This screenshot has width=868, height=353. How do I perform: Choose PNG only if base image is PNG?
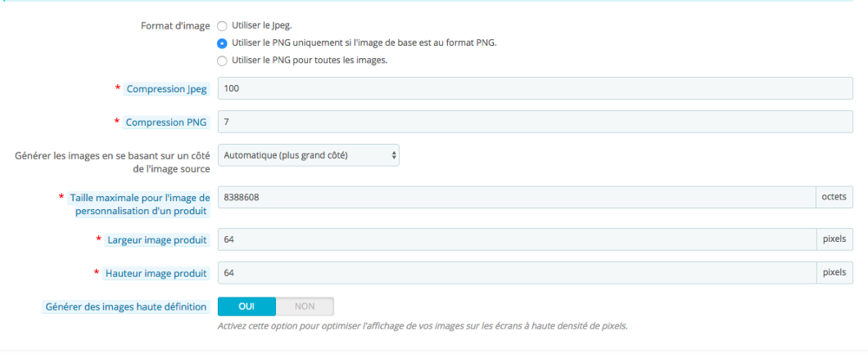pyautogui.click(x=222, y=43)
